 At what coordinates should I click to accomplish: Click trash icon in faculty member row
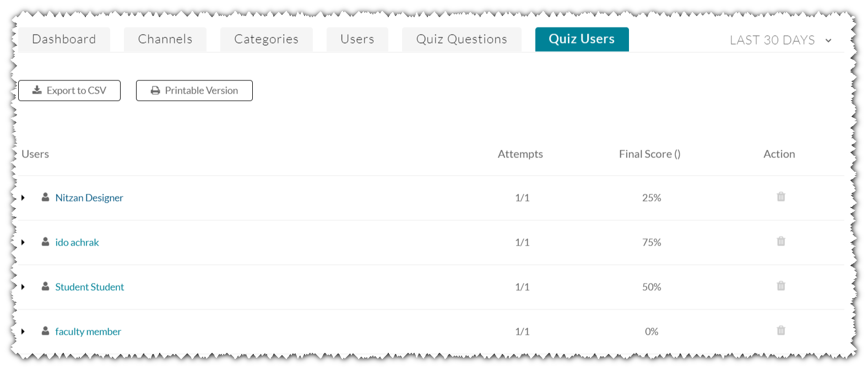(x=780, y=330)
